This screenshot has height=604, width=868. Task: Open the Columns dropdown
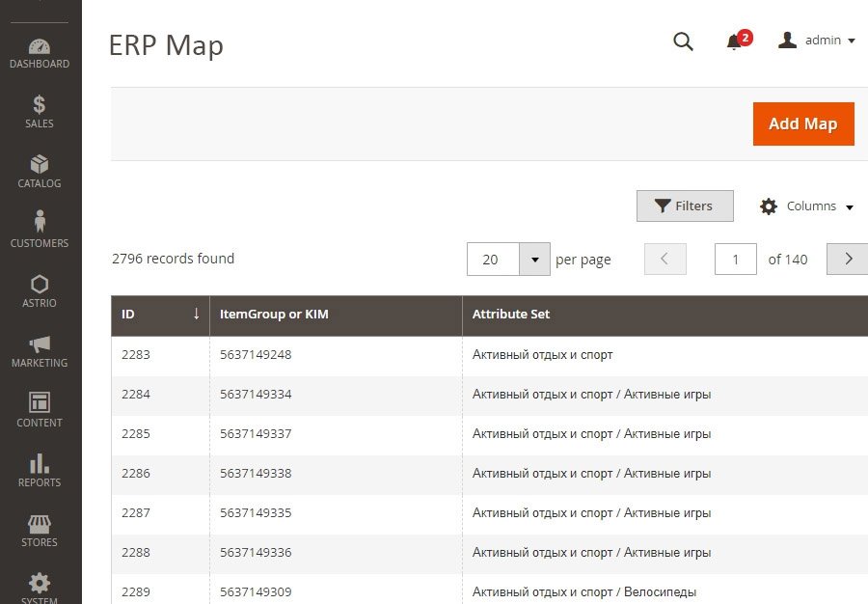coord(807,206)
